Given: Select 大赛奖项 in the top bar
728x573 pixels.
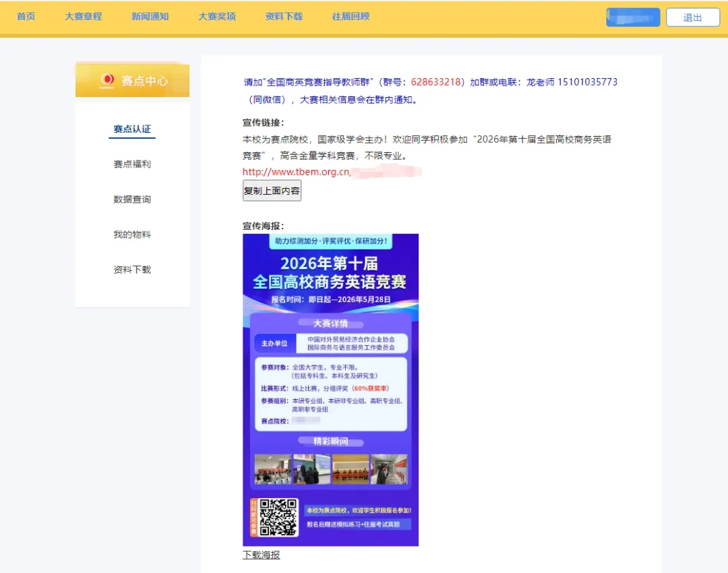Looking at the screenshot, I should coord(217,16).
